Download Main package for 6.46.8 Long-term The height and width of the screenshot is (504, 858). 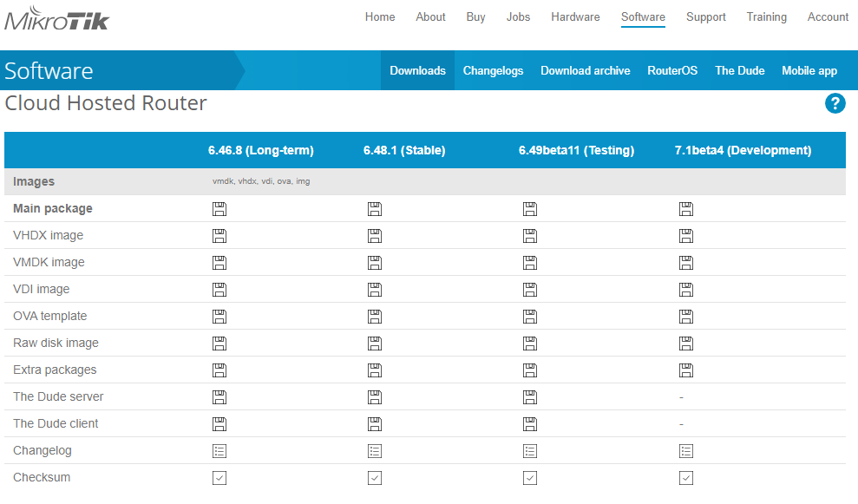tap(219, 208)
